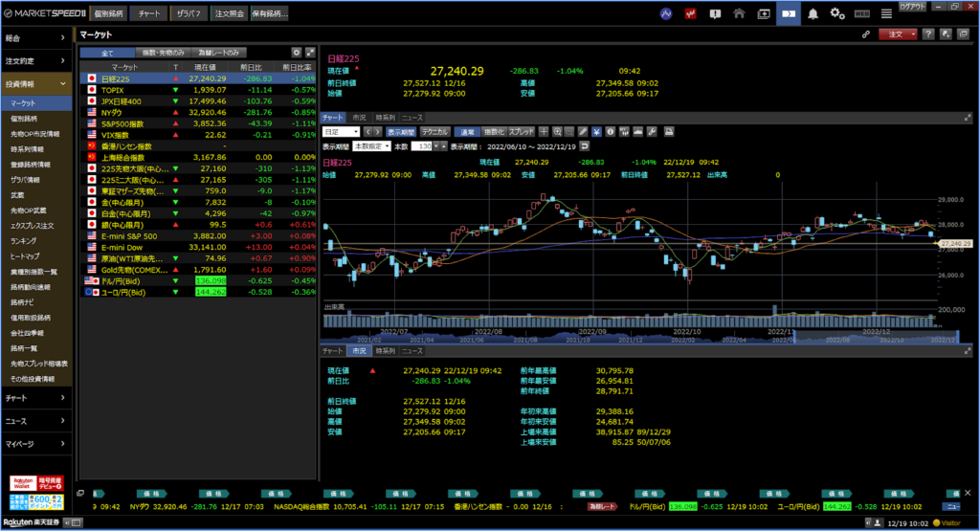Open the alert speech bubble icon
Screen dimensions: 980x531
[715, 13]
